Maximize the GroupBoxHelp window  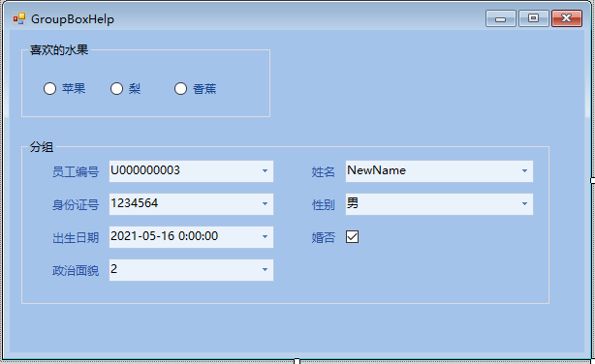(x=534, y=18)
